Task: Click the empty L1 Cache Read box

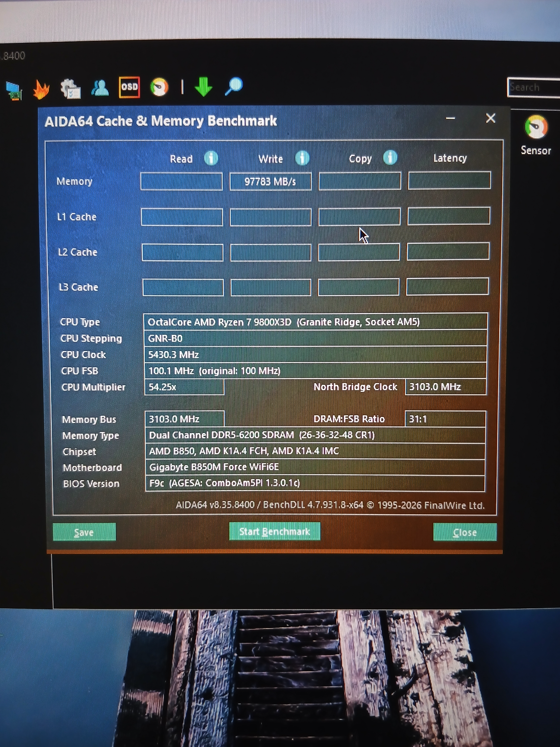Action: pyautogui.click(x=182, y=217)
